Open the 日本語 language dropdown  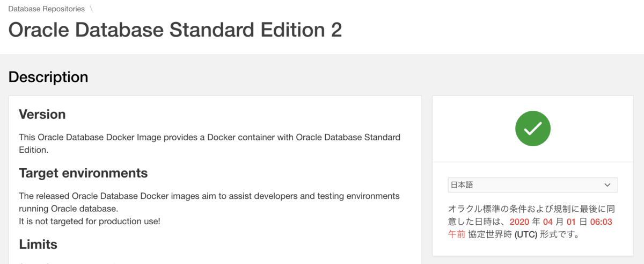[532, 185]
